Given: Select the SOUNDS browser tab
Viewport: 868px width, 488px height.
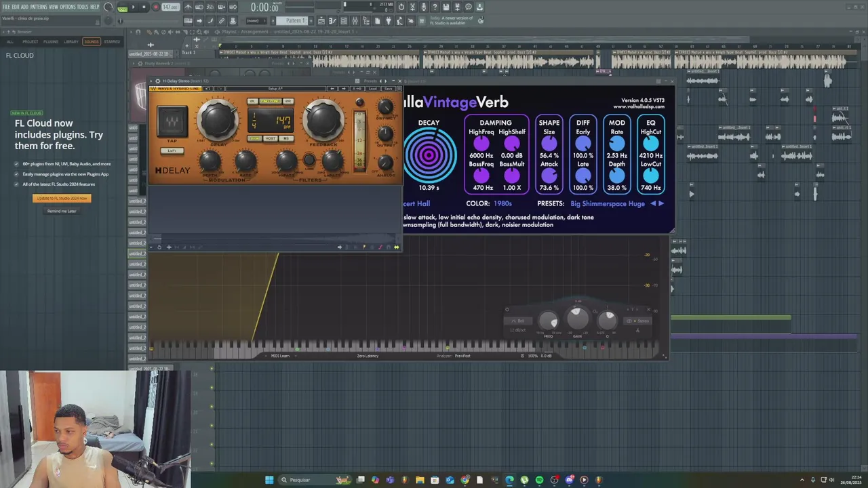Looking at the screenshot, I should [x=92, y=42].
